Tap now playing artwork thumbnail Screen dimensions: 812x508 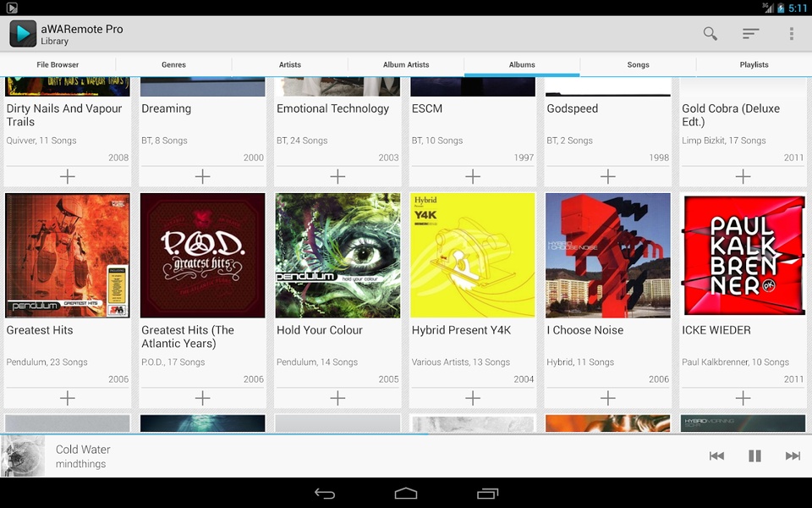(22, 456)
